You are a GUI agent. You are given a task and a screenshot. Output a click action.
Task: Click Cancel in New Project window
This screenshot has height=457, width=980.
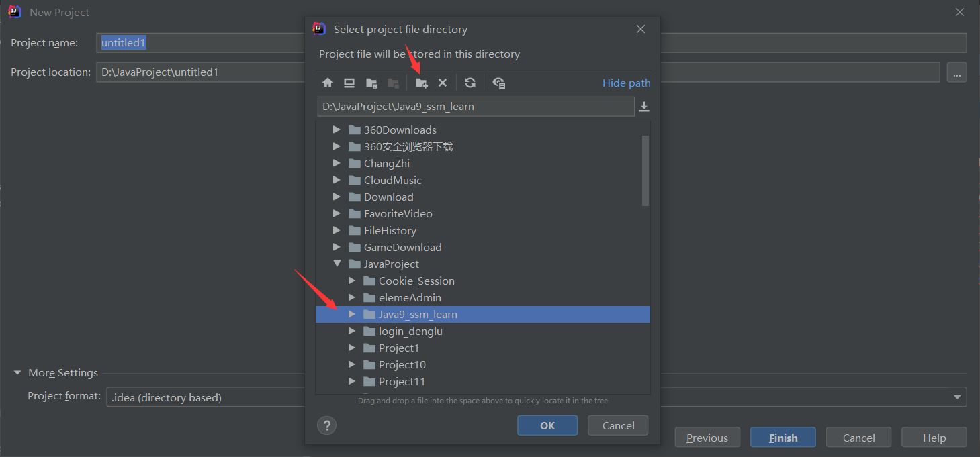[x=858, y=438]
